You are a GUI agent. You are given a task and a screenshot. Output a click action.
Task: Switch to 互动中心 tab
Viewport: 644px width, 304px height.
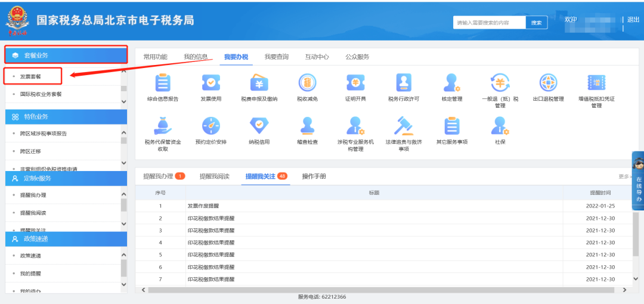pos(317,57)
